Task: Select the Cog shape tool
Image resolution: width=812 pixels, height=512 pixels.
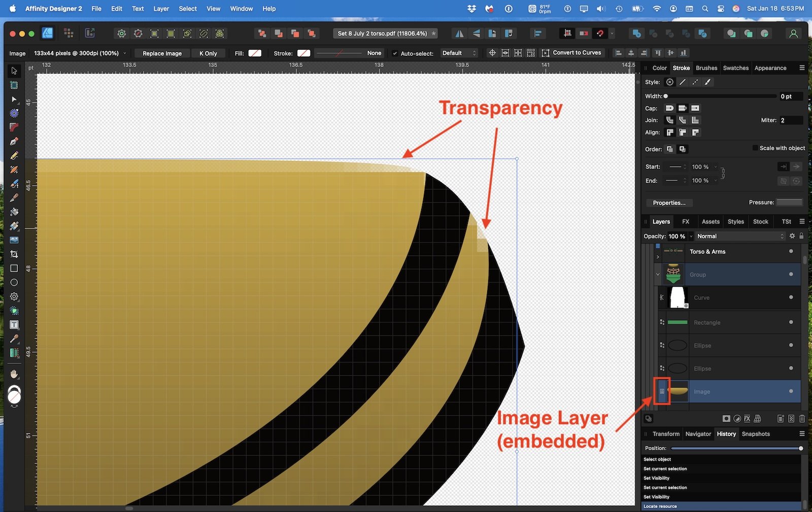Action: [x=14, y=296]
